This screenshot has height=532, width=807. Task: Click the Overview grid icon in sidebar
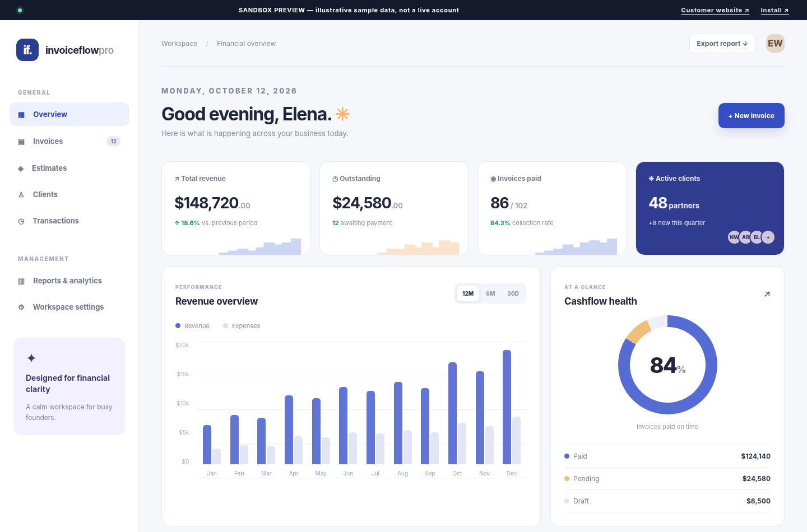click(x=21, y=115)
